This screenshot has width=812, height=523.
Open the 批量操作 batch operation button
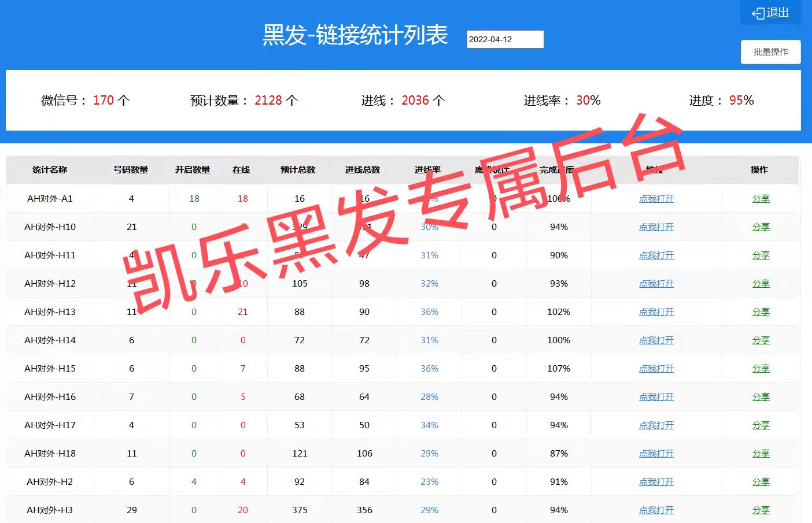coord(771,52)
